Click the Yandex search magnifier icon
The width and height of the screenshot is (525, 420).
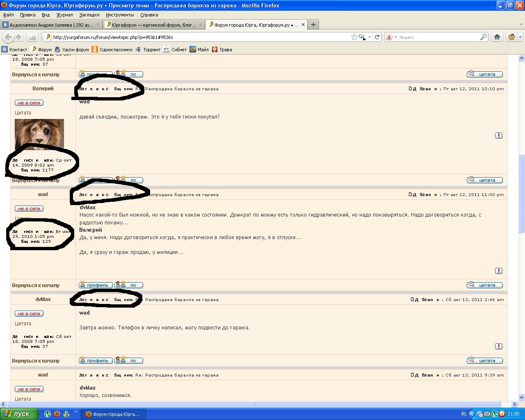point(483,37)
